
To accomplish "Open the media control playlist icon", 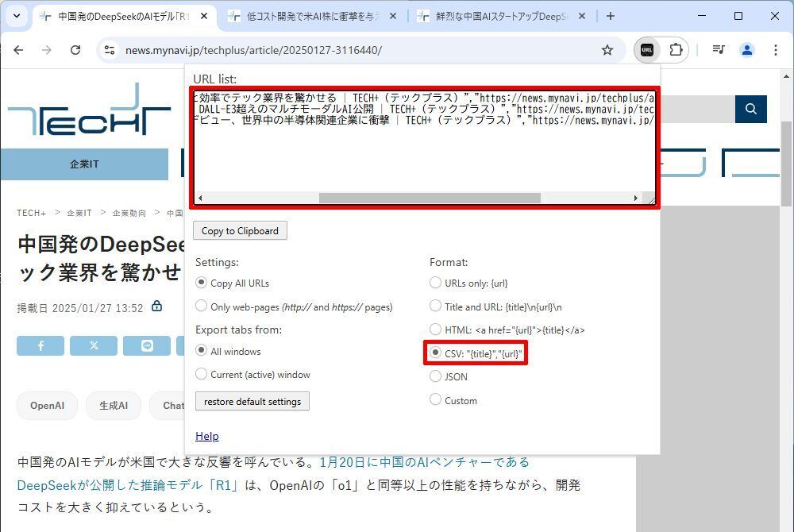I will pos(718,49).
